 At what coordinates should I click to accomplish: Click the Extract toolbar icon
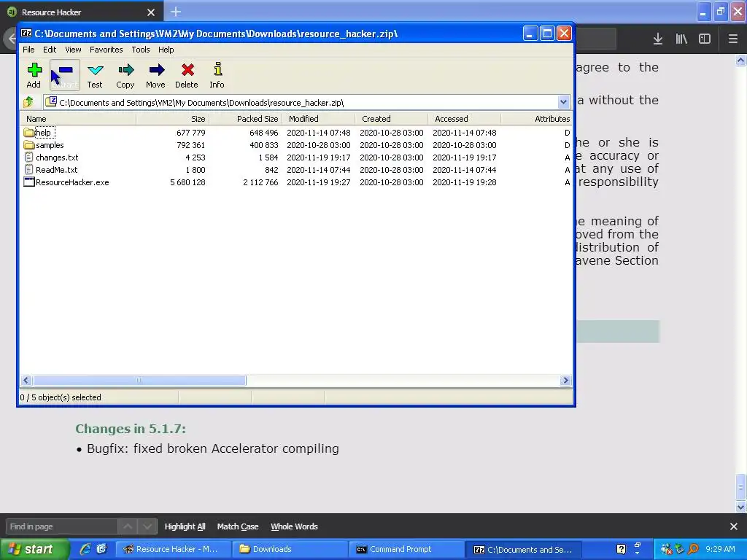[64, 75]
